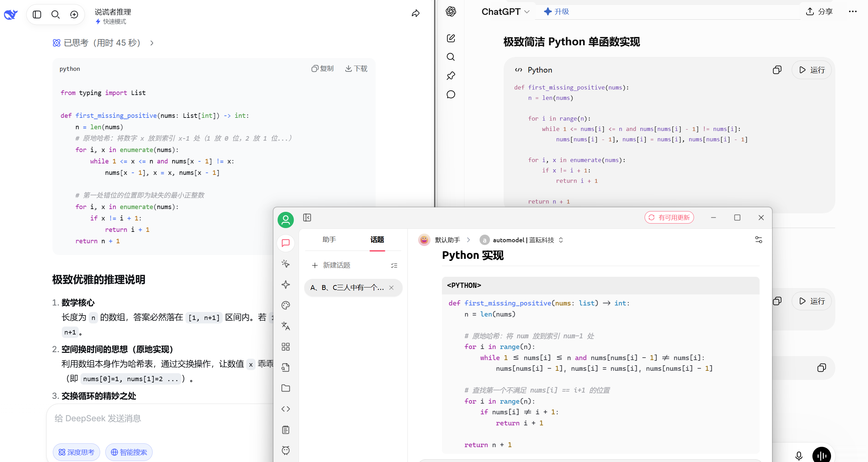
Task: Start ChatGPT voice mode button
Action: (822, 455)
